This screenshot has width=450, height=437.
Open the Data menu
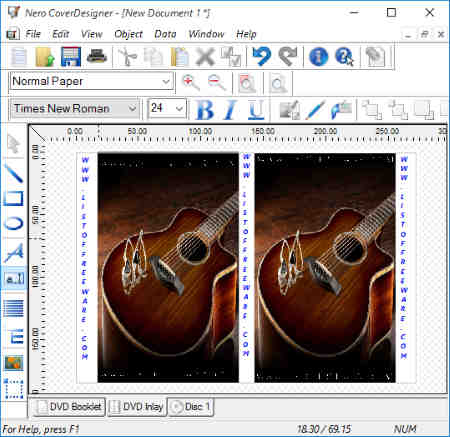tap(165, 34)
